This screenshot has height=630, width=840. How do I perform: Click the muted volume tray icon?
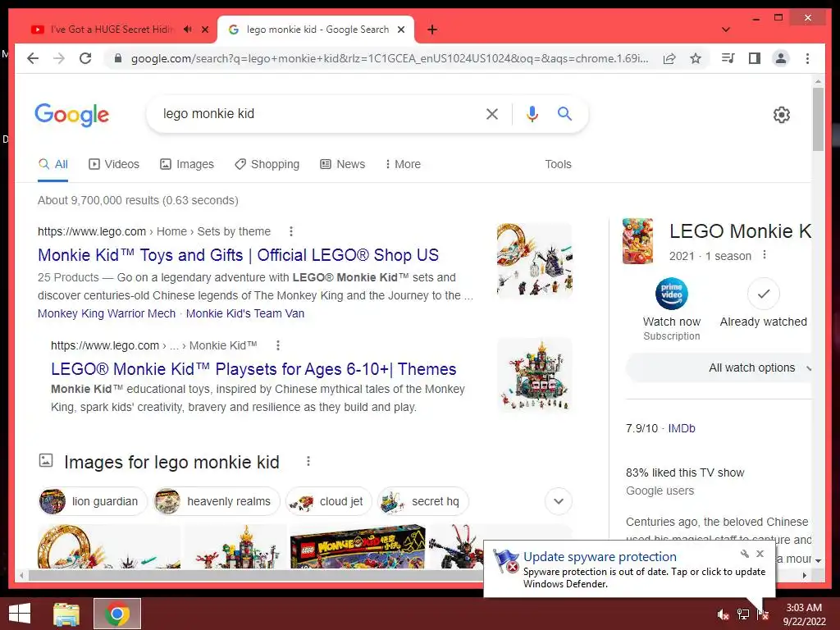pos(723,614)
